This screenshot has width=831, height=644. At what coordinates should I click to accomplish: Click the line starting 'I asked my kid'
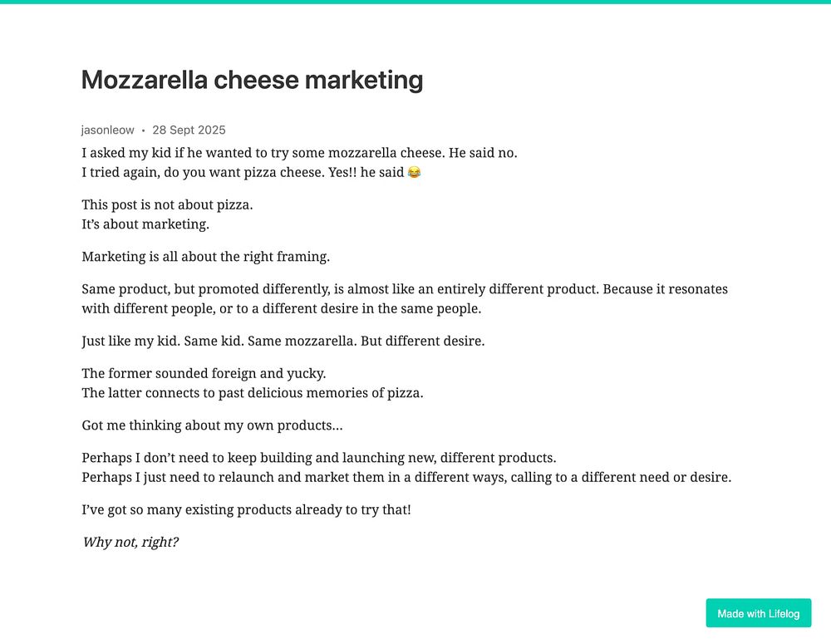[299, 153]
